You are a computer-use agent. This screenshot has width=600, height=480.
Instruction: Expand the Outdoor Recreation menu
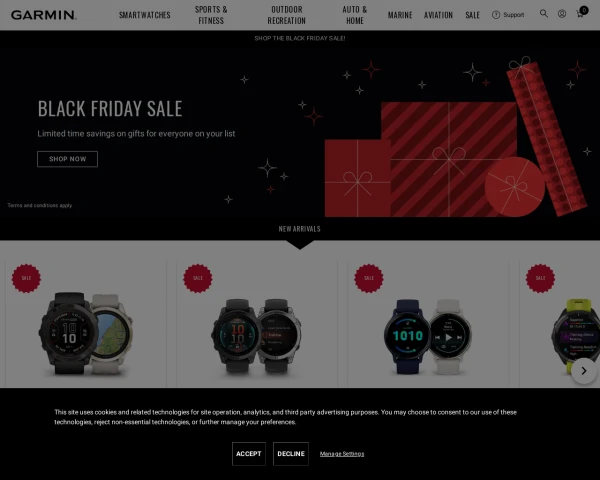287,15
